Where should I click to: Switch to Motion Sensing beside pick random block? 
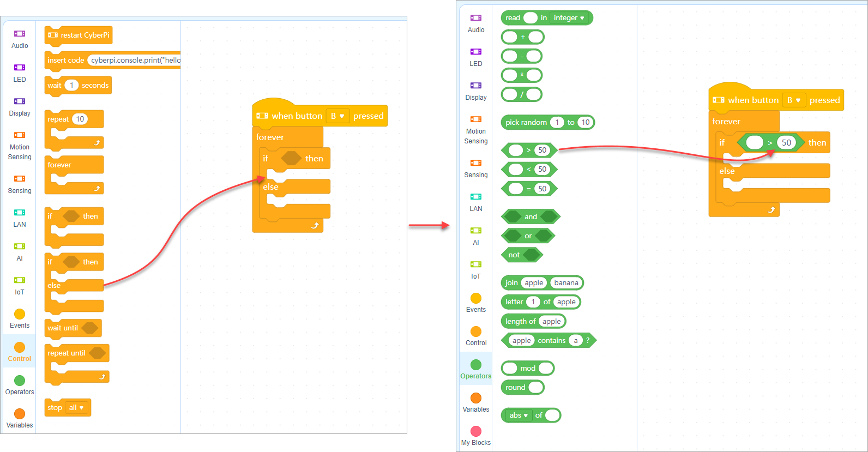(x=475, y=130)
